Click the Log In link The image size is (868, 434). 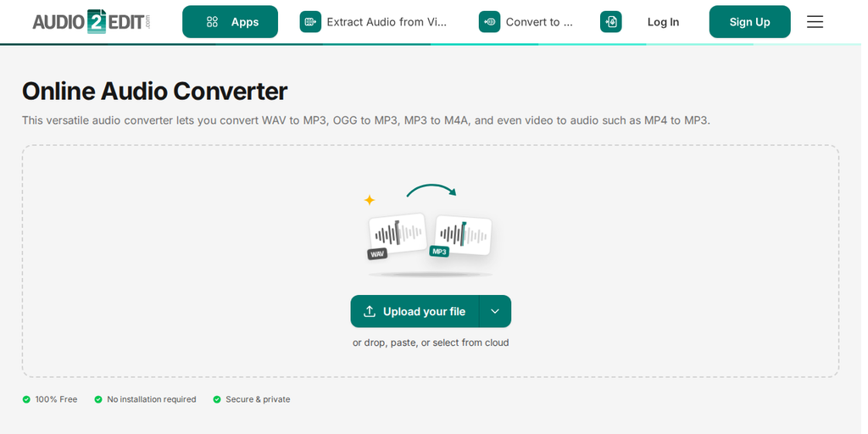click(663, 22)
